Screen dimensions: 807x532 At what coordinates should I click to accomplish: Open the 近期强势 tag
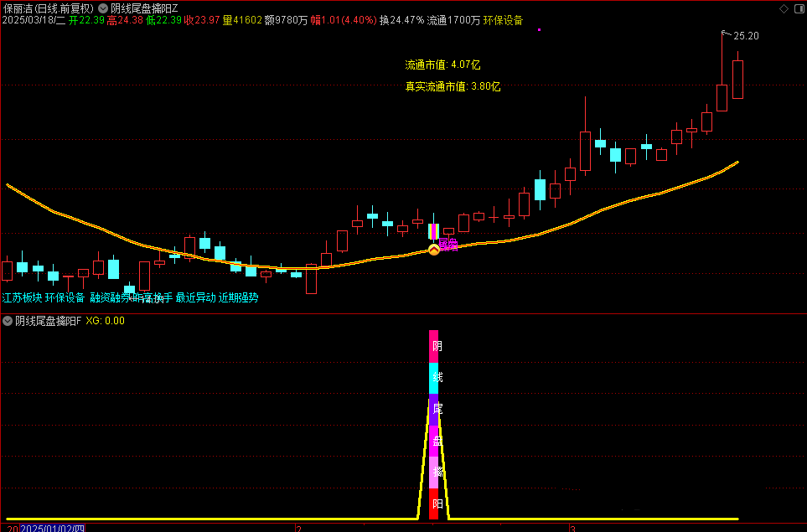(239, 297)
